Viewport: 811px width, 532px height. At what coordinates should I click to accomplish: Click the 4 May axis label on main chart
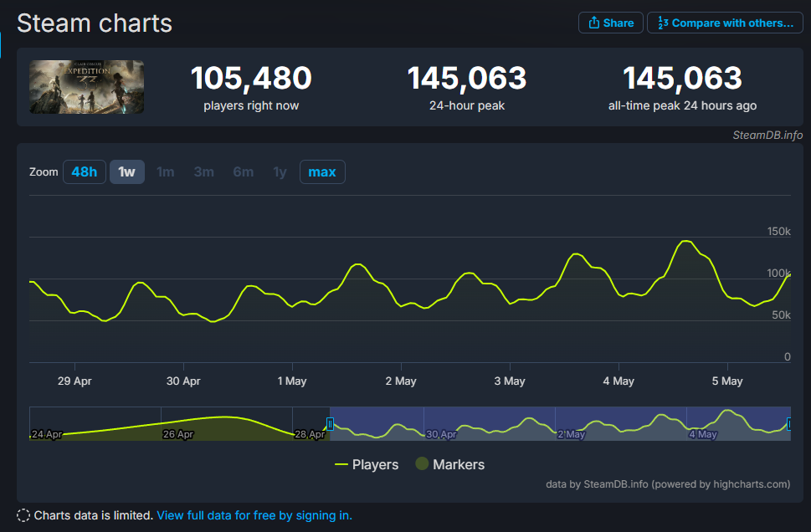point(619,381)
